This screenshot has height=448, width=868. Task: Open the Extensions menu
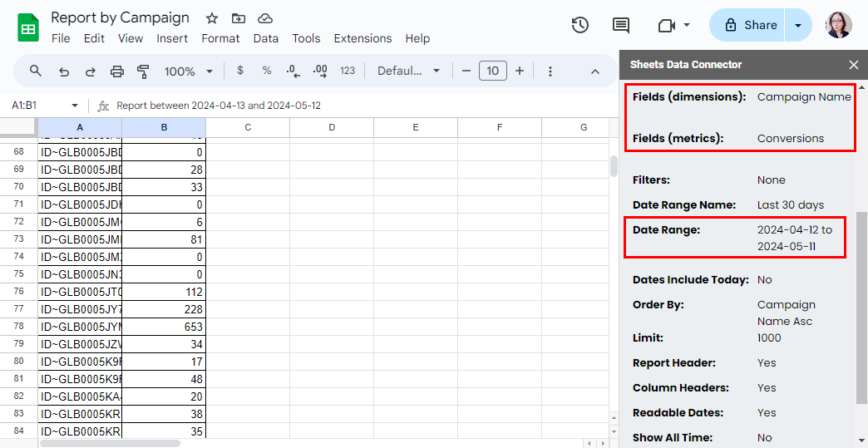(362, 38)
